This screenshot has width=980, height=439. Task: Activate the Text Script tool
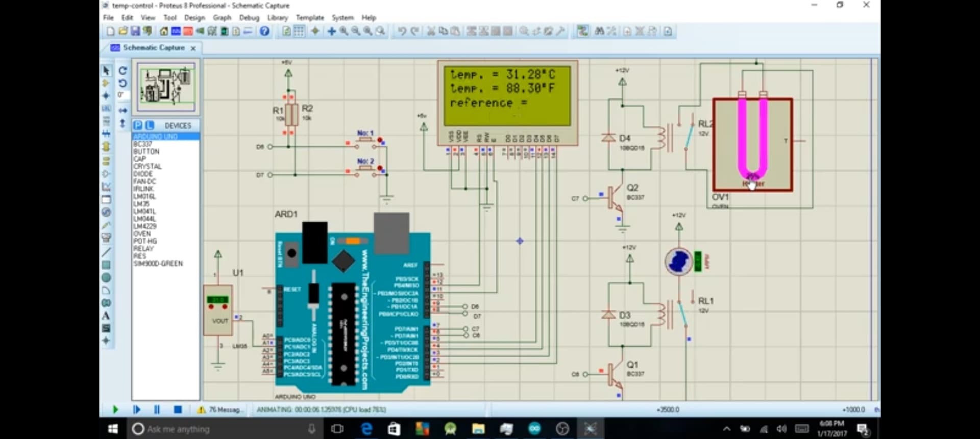(x=106, y=121)
